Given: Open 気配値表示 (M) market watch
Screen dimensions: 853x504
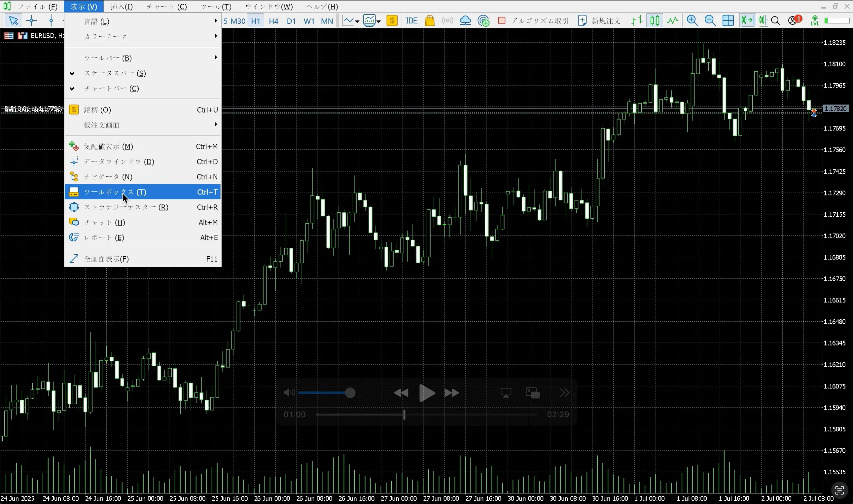Looking at the screenshot, I should (143, 147).
